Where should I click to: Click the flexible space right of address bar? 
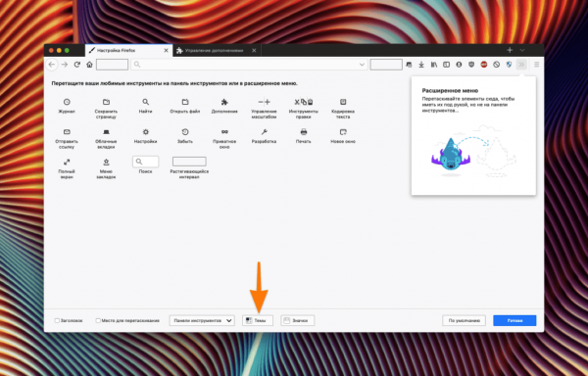386,65
